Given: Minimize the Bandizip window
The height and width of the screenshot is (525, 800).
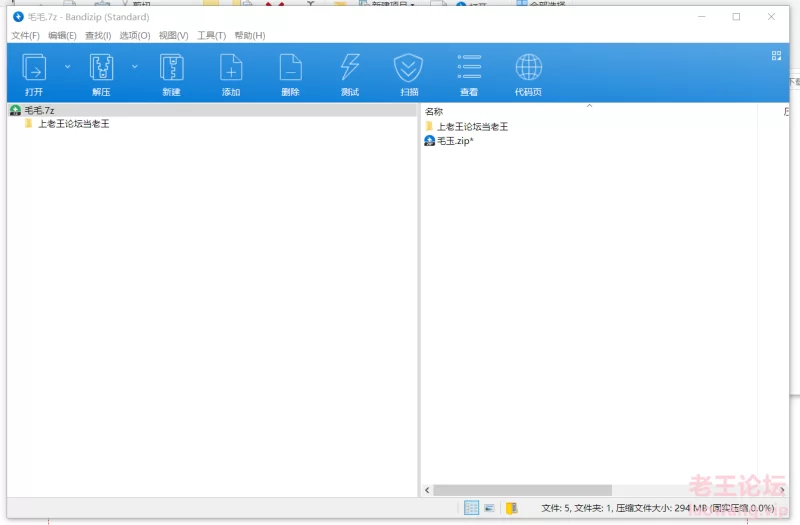Looking at the screenshot, I should tap(702, 17).
